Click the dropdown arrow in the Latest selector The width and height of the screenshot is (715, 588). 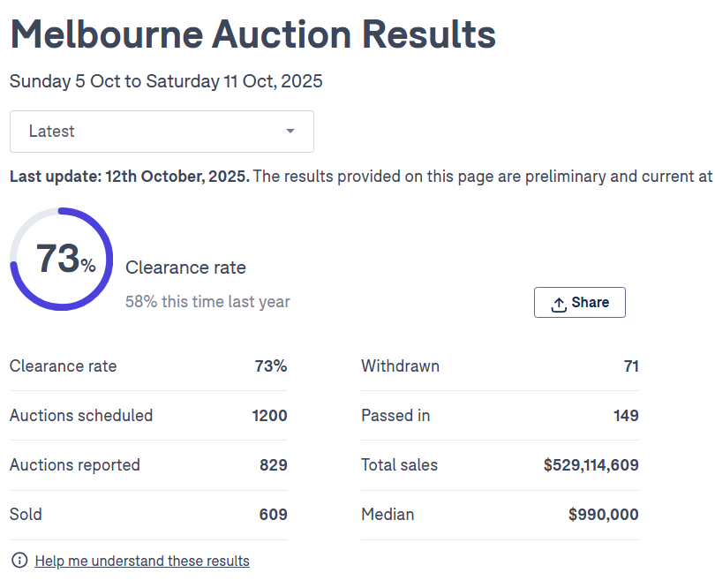point(290,132)
